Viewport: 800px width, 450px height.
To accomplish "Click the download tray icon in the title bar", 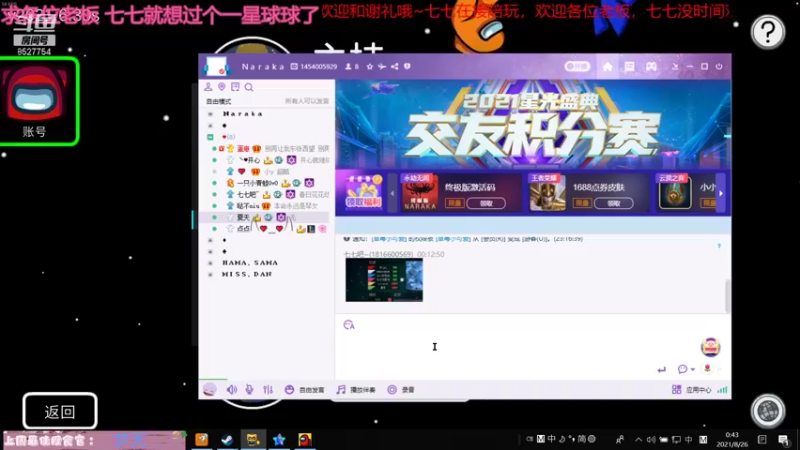I will (x=674, y=66).
